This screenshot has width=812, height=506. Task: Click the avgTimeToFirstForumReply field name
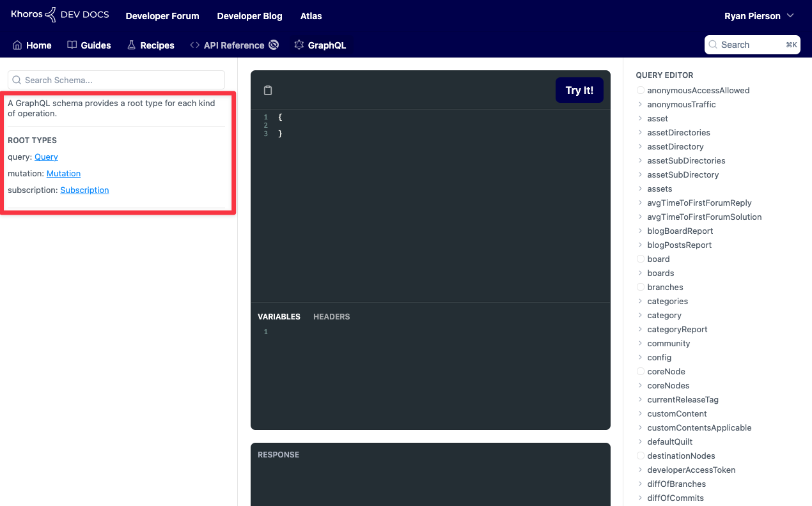699,203
